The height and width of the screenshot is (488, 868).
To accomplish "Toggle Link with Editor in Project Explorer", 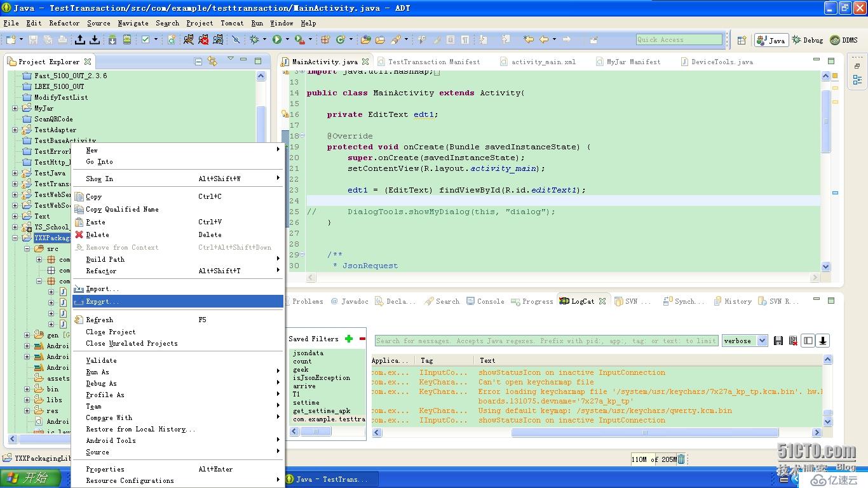I will [x=212, y=62].
